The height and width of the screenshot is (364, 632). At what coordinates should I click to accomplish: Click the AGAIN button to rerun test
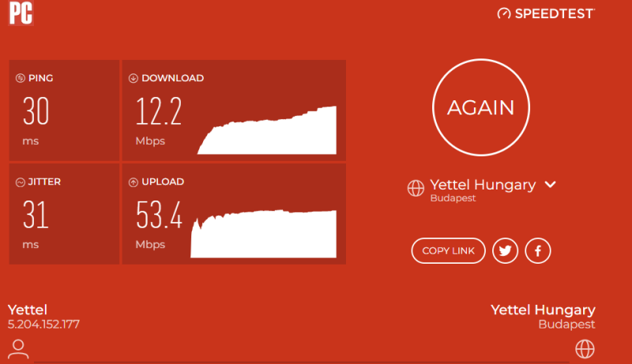click(x=481, y=107)
